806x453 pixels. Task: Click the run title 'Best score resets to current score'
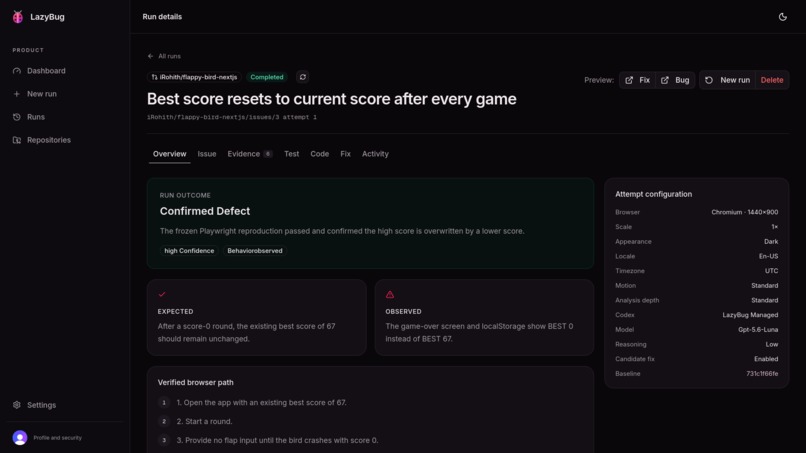(x=332, y=99)
